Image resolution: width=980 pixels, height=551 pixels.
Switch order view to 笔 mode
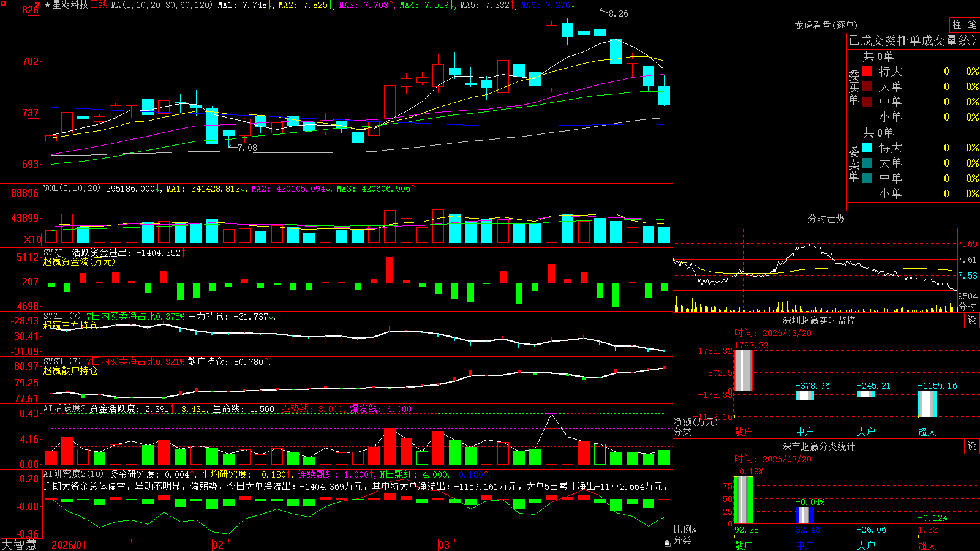(972, 24)
